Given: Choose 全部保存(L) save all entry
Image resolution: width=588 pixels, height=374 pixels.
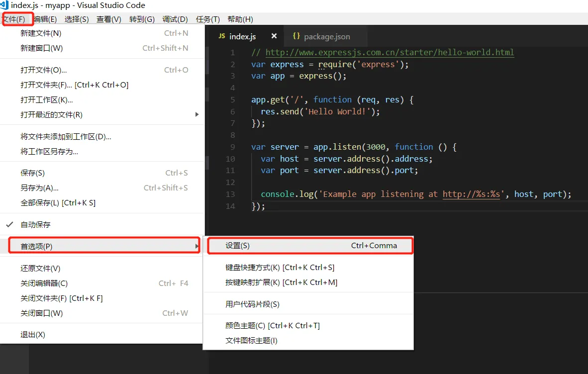Looking at the screenshot, I should [102, 203].
